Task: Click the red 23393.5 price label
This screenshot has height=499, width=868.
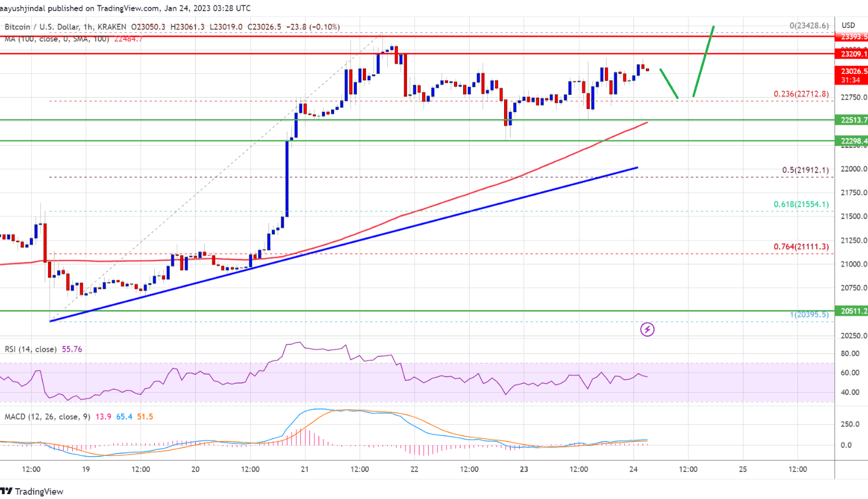Action: (851, 37)
